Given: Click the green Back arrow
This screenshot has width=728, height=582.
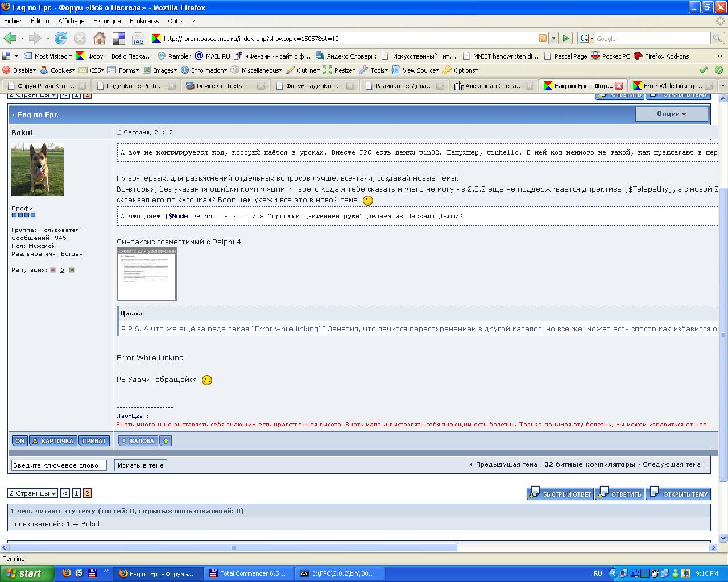Looking at the screenshot, I should click(10, 38).
